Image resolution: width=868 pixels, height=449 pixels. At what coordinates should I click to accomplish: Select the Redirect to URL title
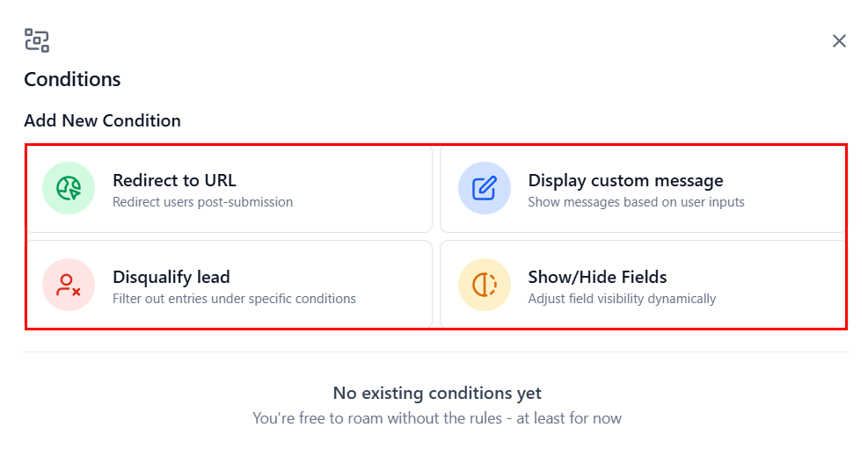pyautogui.click(x=174, y=180)
